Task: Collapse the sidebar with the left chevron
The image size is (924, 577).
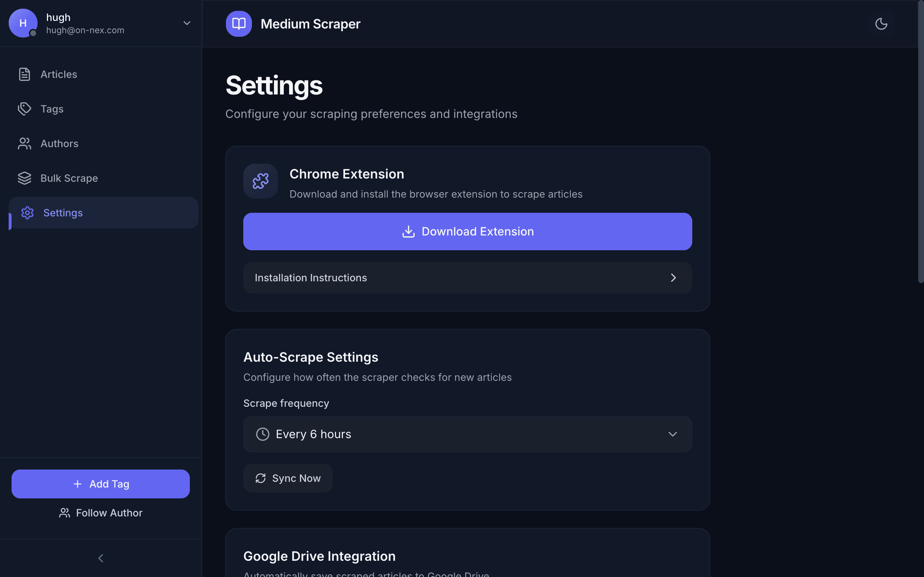Action: pos(101,558)
